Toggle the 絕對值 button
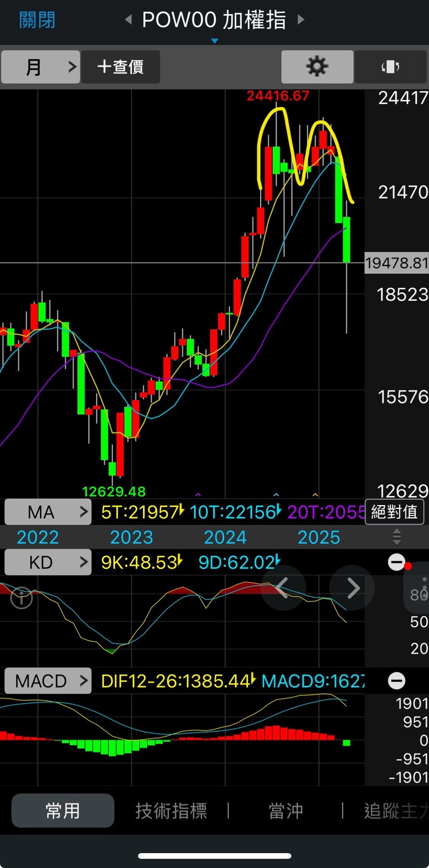Screen dimensions: 429x868 [394, 512]
